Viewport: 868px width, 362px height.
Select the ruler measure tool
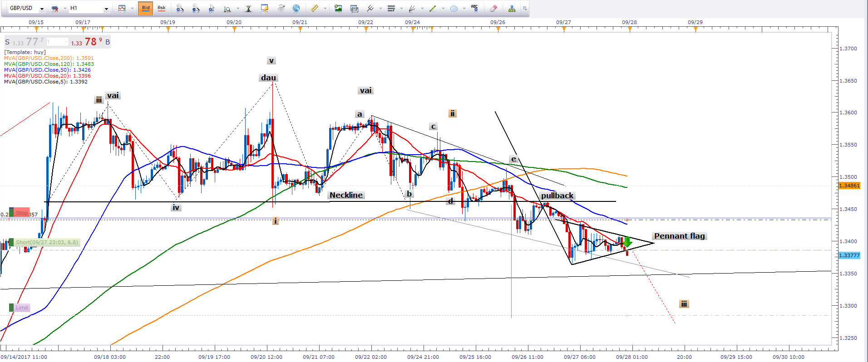(x=314, y=8)
